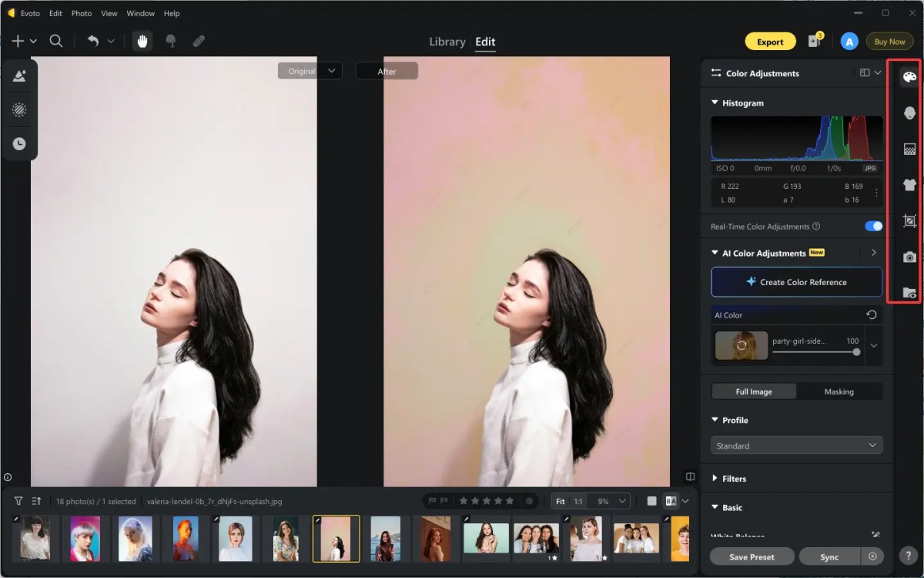This screenshot has width=924, height=578.
Task: Open the Standard profile dropdown
Action: (796, 445)
